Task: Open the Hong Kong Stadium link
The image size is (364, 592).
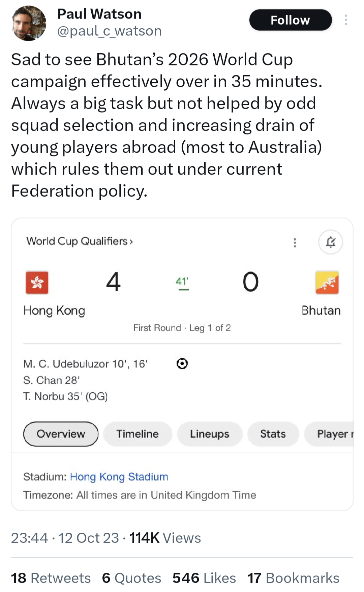Action: pyautogui.click(x=119, y=477)
